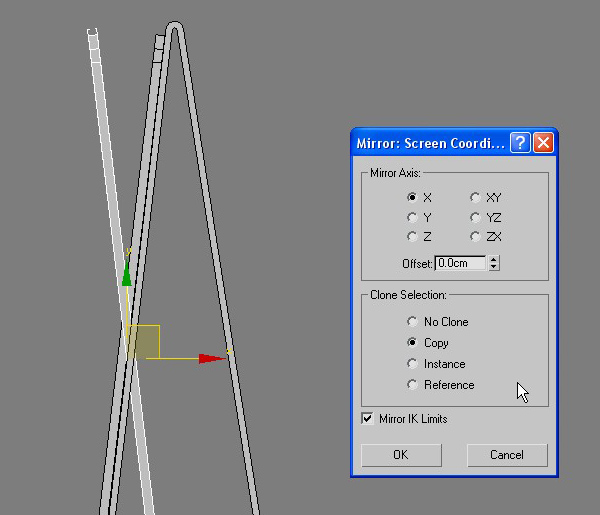600x515 pixels.
Task: Select the No Clone option
Action: pyautogui.click(x=412, y=322)
